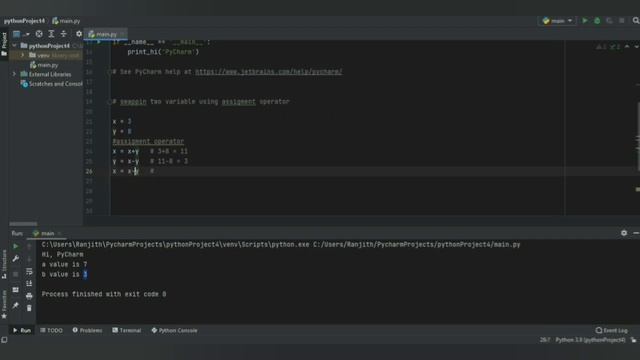
Task: Open the Favorites side tool window
Action: 4,304
